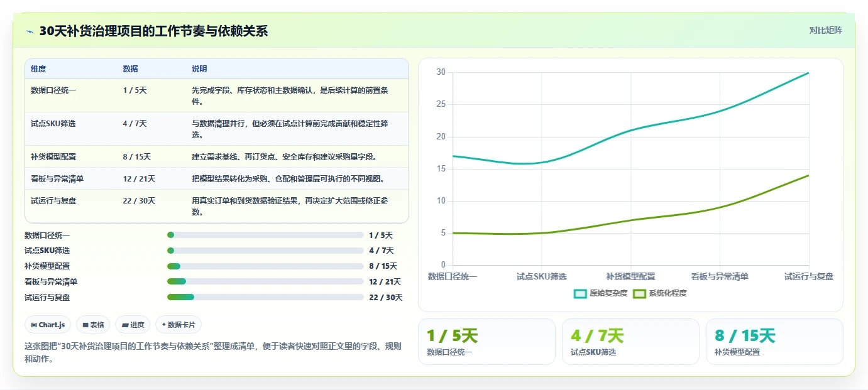Click the table cell "1 / 5天"
Image resolution: width=868 pixels, height=390 pixels.
coord(135,90)
